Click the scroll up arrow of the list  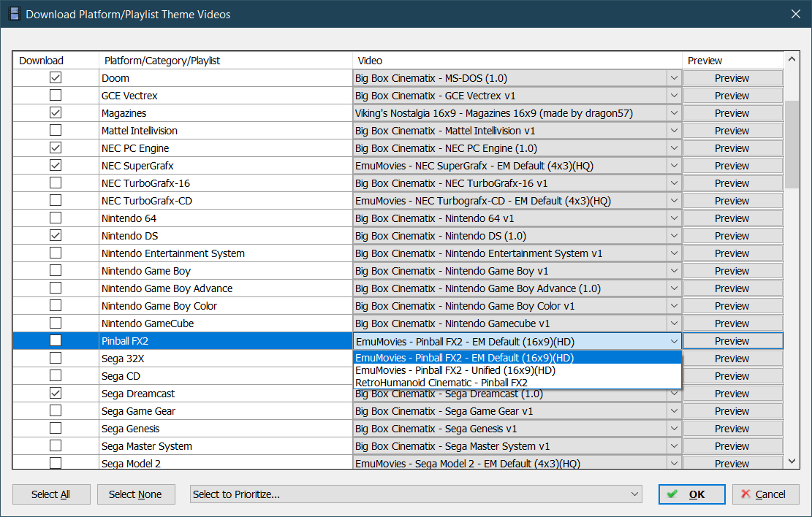tap(792, 60)
